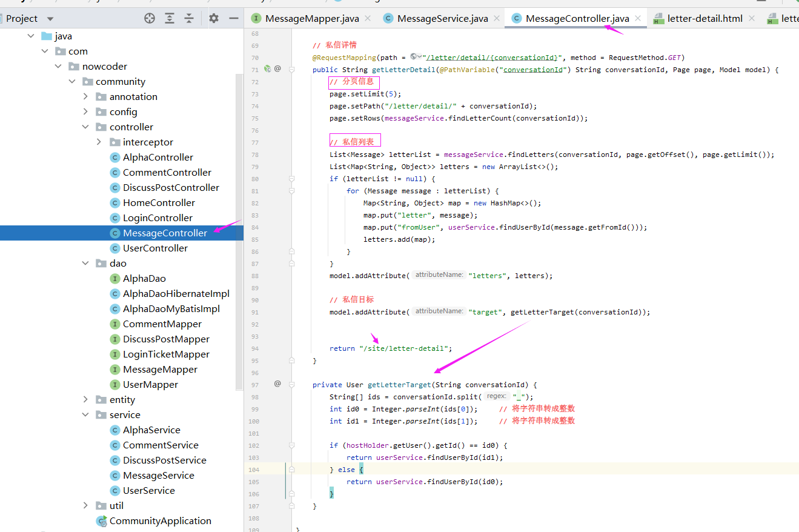799x532 pixels.
Task: Collapse all in Project panel
Action: 189,19
